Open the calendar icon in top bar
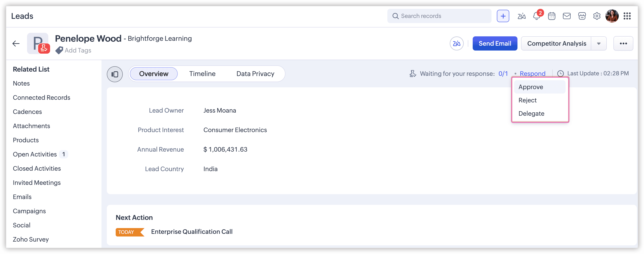 (x=552, y=16)
